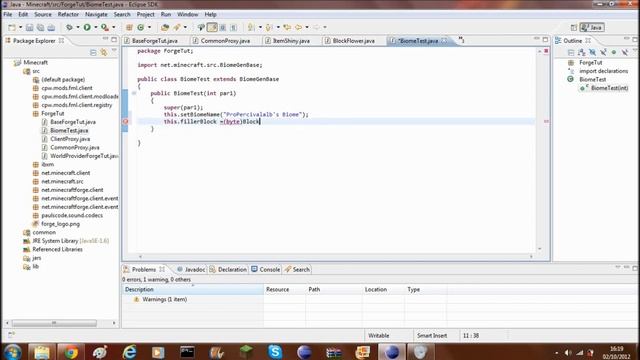The height and width of the screenshot is (360, 640).
Task: Toggle Link with Editor in Package Explorer
Action: pos(104,52)
